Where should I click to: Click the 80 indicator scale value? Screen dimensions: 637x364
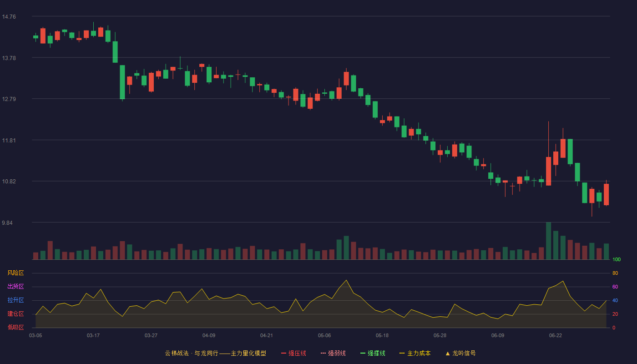[x=615, y=273]
